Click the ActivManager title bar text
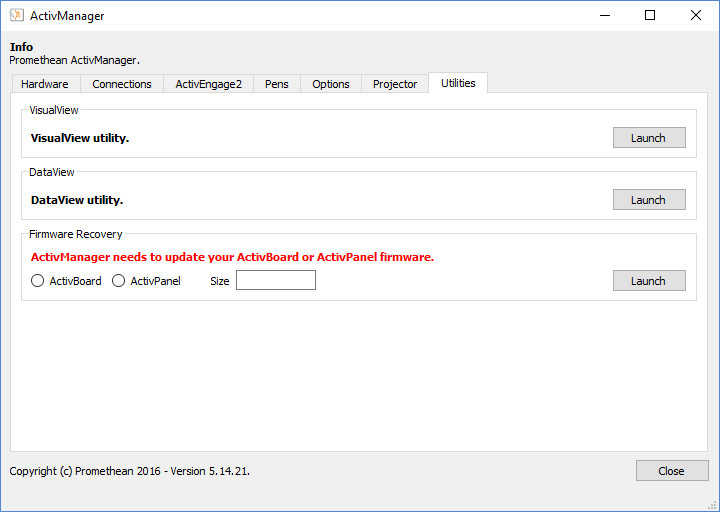 (69, 16)
